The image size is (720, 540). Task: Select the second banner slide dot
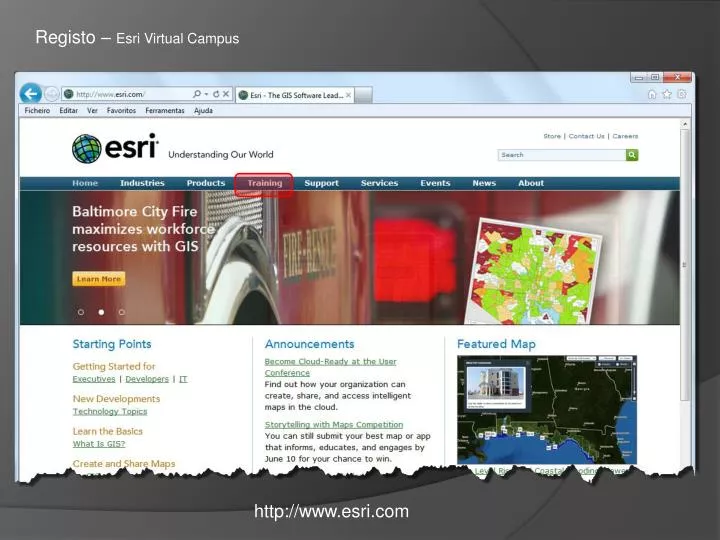pyautogui.click(x=101, y=312)
